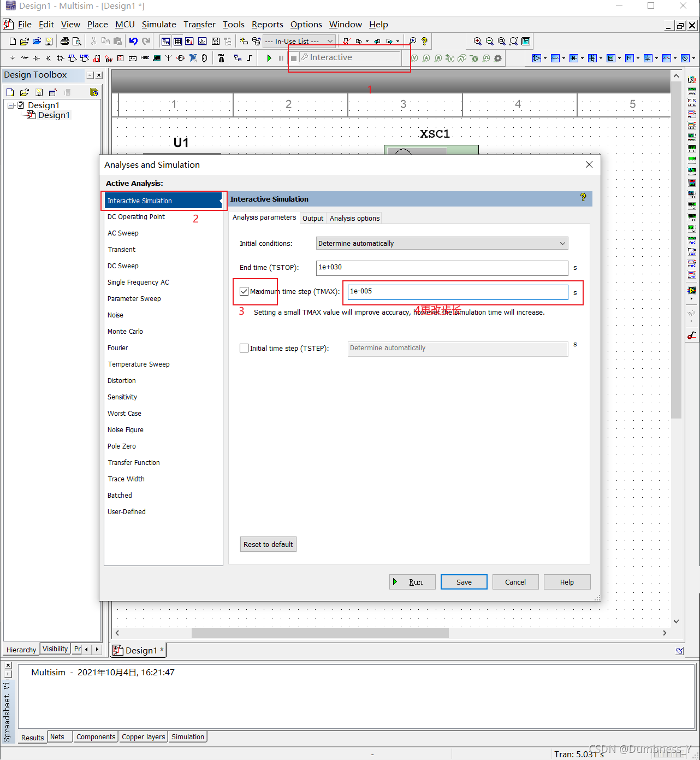Click New design icon in Design Toolbox
The width and height of the screenshot is (700, 760).
tap(10, 92)
